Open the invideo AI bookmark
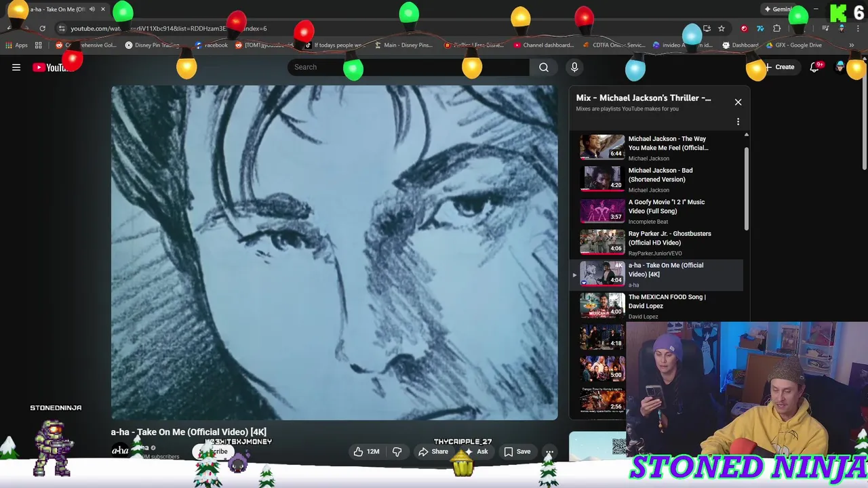 682,45
